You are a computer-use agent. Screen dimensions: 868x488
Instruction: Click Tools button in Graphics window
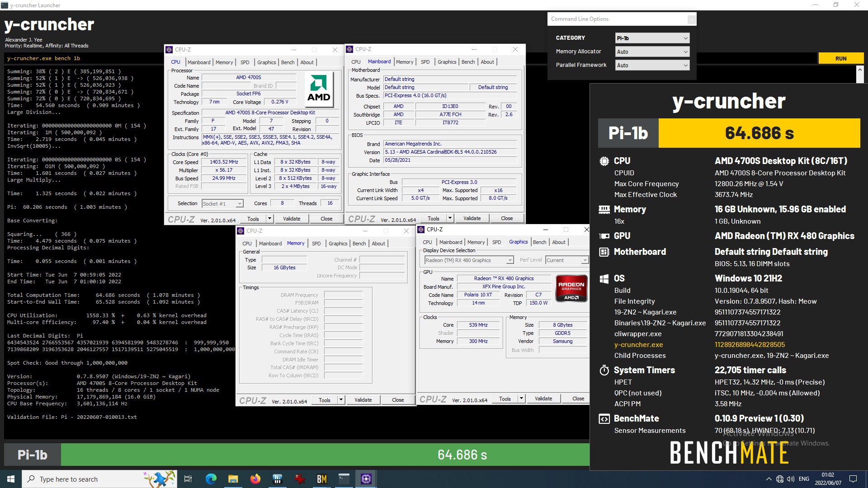pos(505,399)
